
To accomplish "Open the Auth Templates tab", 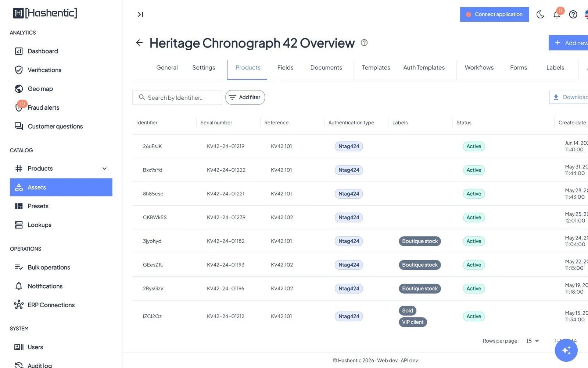I will (424, 68).
